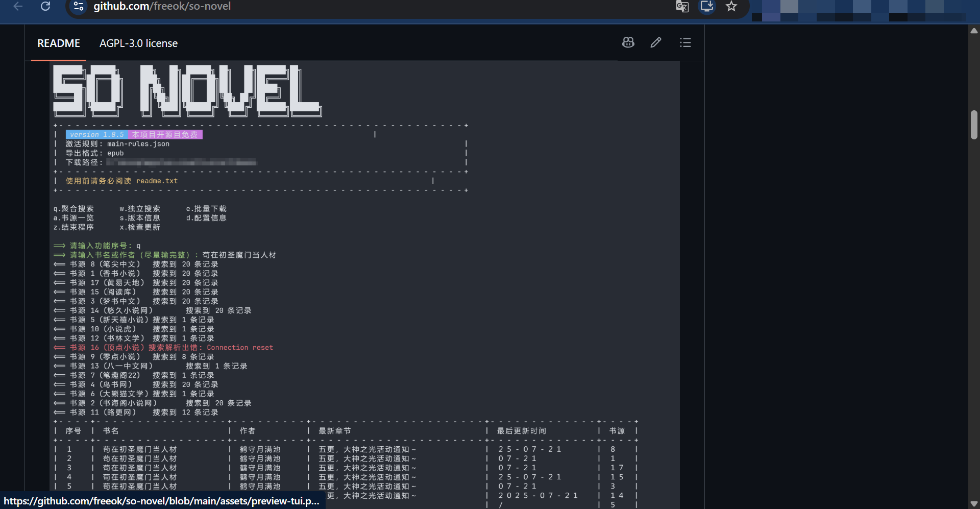This screenshot has height=509, width=980.
Task: Switch to the README tab
Action: click(59, 43)
